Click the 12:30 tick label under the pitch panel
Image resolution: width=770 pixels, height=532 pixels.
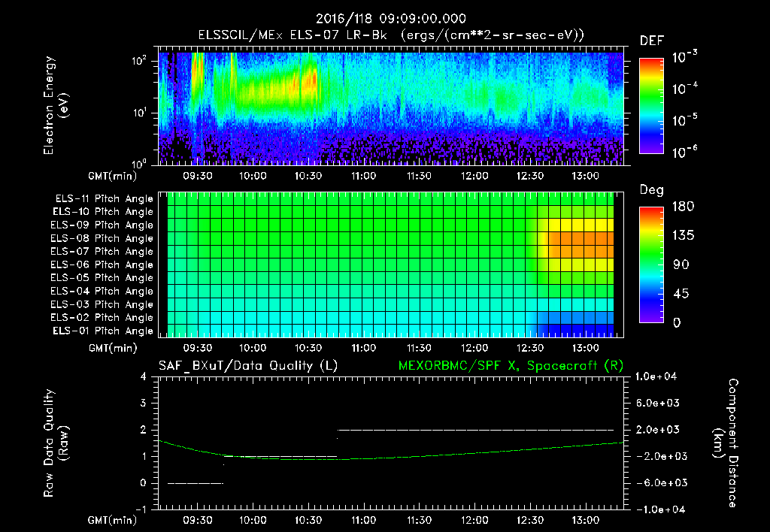pyautogui.click(x=530, y=348)
